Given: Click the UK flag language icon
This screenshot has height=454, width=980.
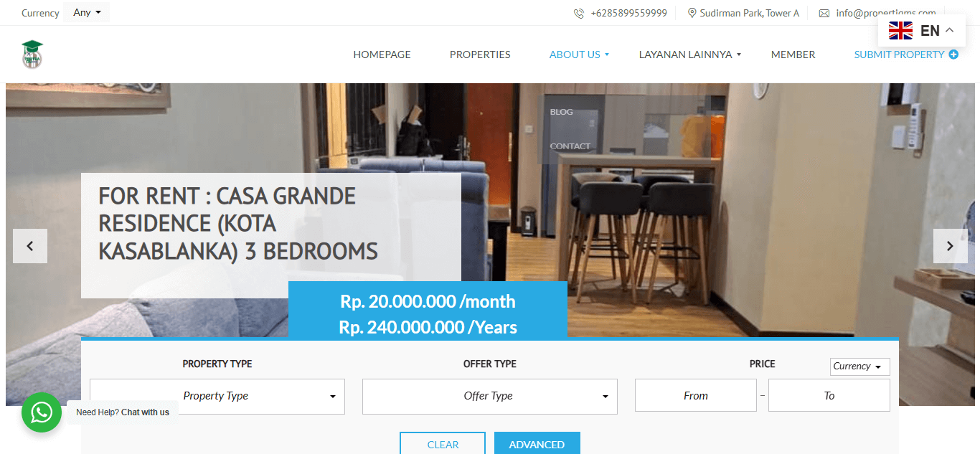Looking at the screenshot, I should [900, 30].
